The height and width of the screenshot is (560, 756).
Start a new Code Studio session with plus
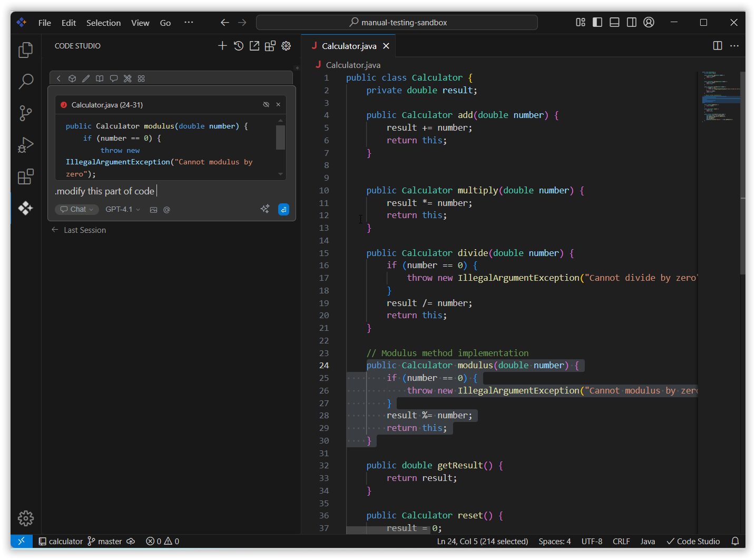point(222,46)
